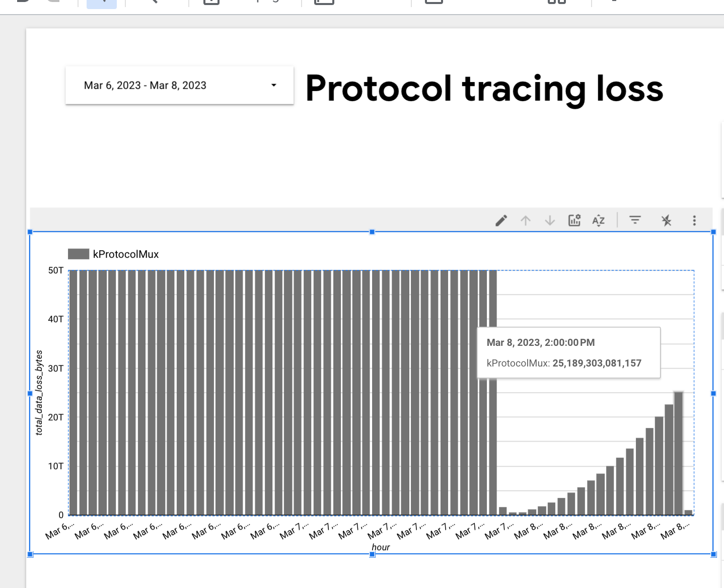Click the tallest bar on Mar 8
This screenshot has width=724, height=588.
[679, 453]
